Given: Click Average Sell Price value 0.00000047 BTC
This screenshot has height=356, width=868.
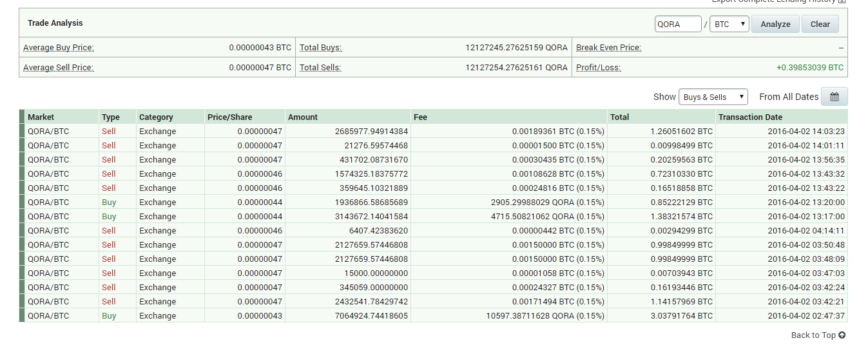Looking at the screenshot, I should [260, 68].
